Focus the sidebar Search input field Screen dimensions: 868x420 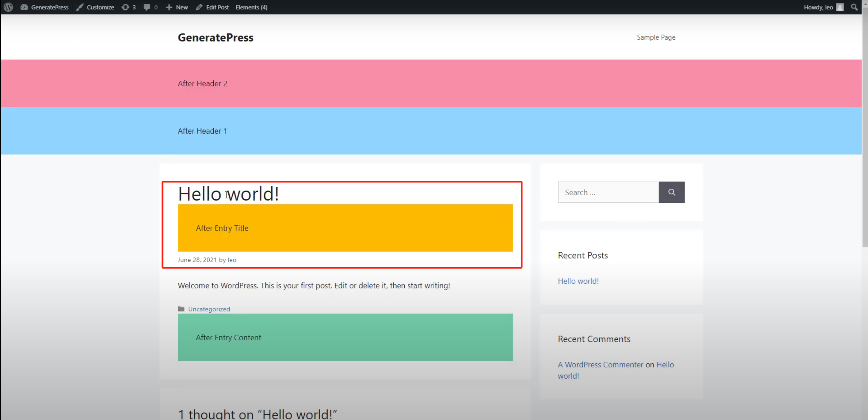pos(608,192)
